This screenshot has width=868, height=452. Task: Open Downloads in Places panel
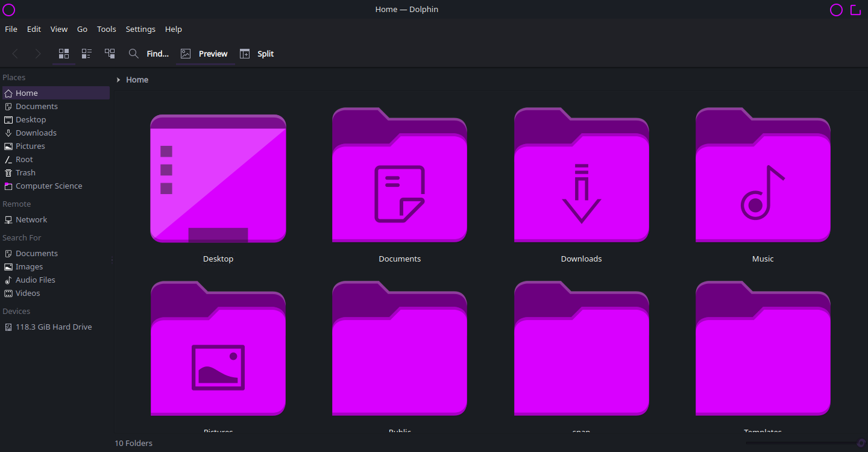56,133
